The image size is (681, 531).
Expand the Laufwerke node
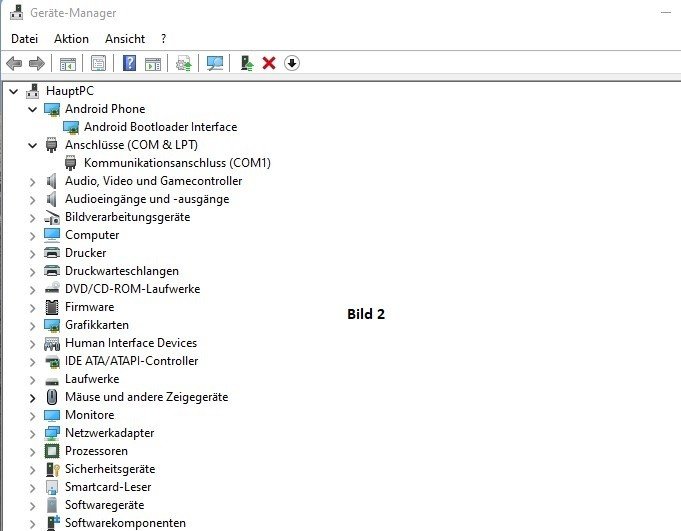pos(33,379)
